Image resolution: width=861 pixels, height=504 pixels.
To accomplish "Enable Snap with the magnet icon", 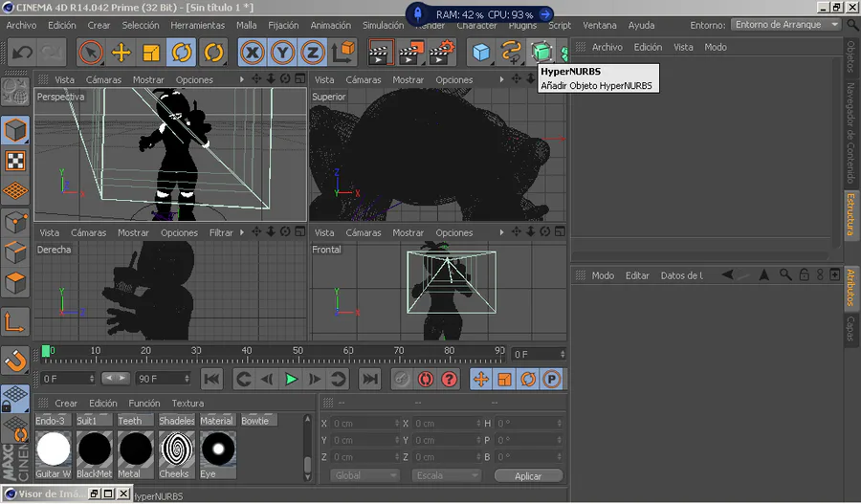I will [15, 362].
